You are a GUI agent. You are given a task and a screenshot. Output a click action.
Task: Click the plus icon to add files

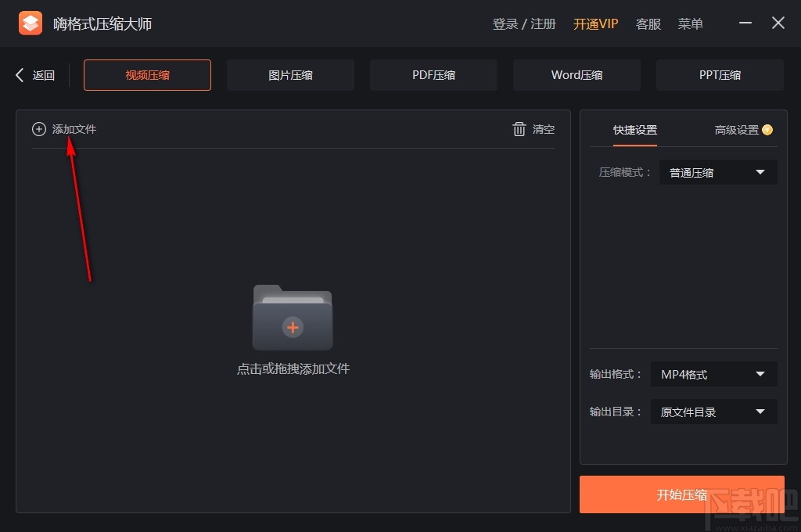coord(38,129)
